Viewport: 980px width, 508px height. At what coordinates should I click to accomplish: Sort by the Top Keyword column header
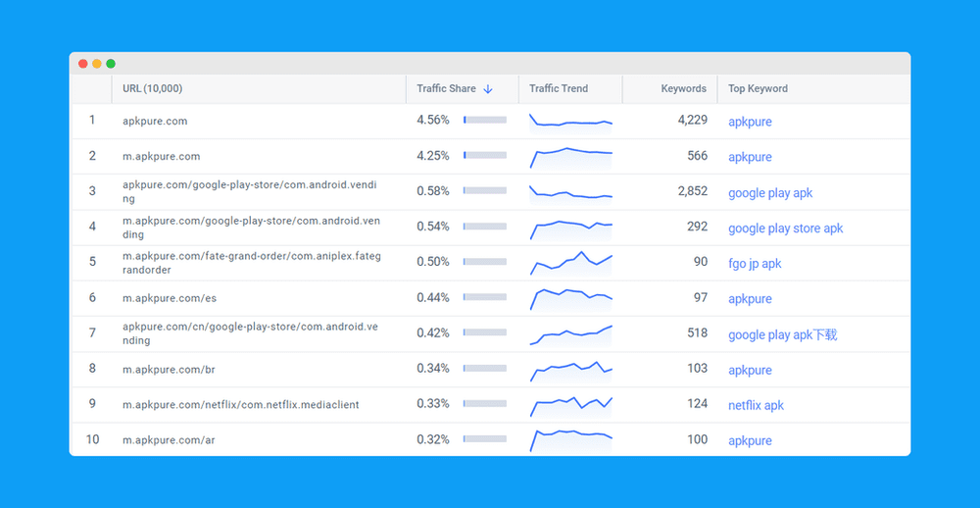point(759,89)
